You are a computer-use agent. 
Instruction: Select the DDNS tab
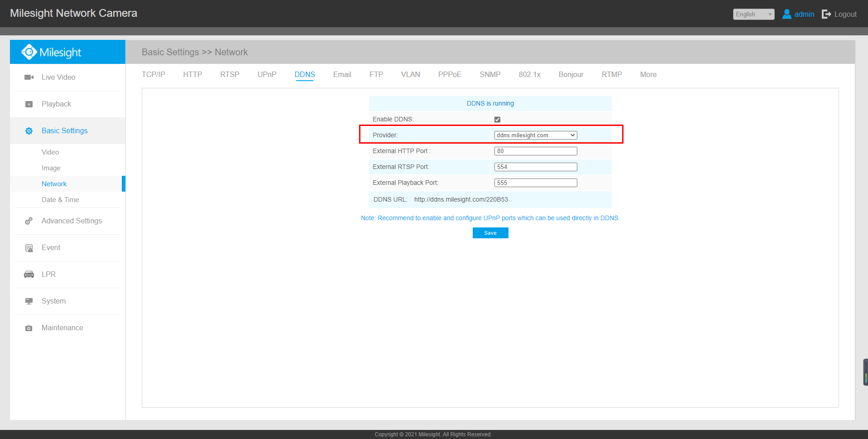coord(305,75)
